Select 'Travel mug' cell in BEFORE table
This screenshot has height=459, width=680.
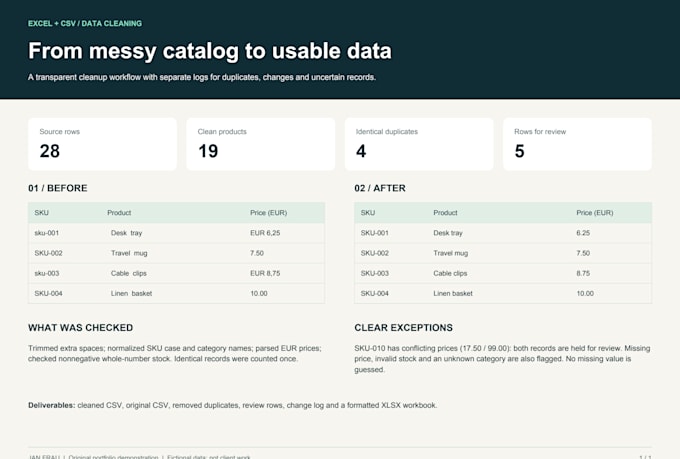[x=129, y=253]
